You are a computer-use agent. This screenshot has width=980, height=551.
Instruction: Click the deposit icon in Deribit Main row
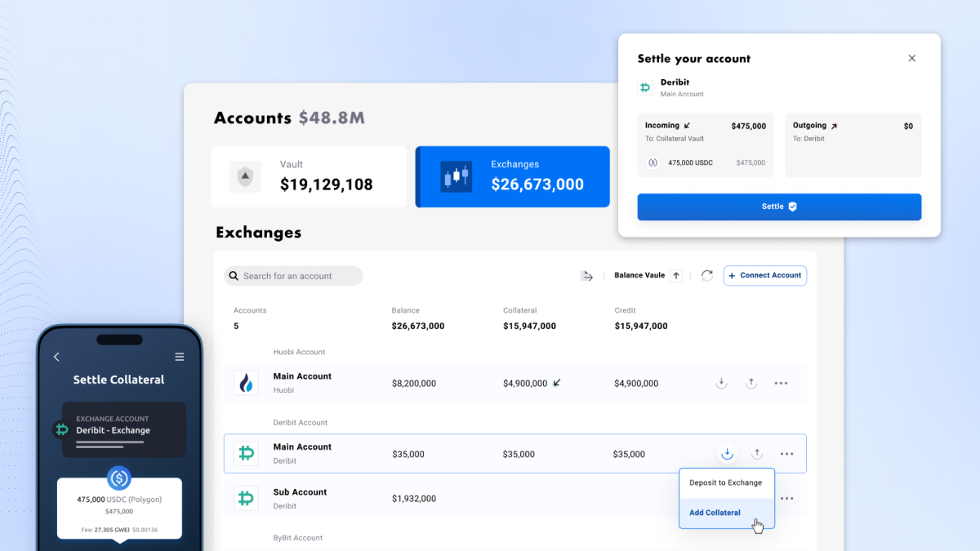click(x=727, y=454)
